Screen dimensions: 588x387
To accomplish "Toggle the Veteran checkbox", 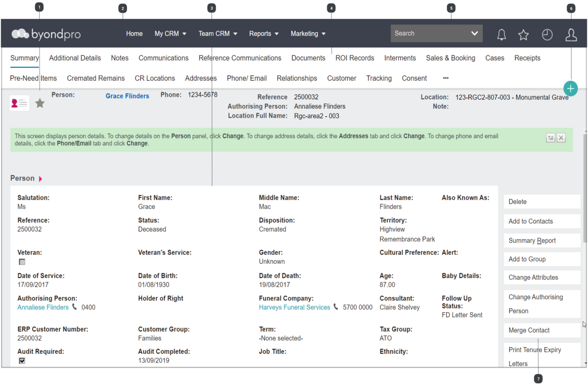I will point(22,262).
